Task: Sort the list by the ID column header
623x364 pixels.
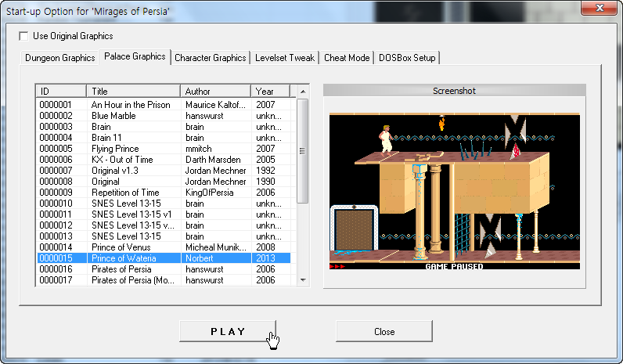Action: (x=61, y=91)
